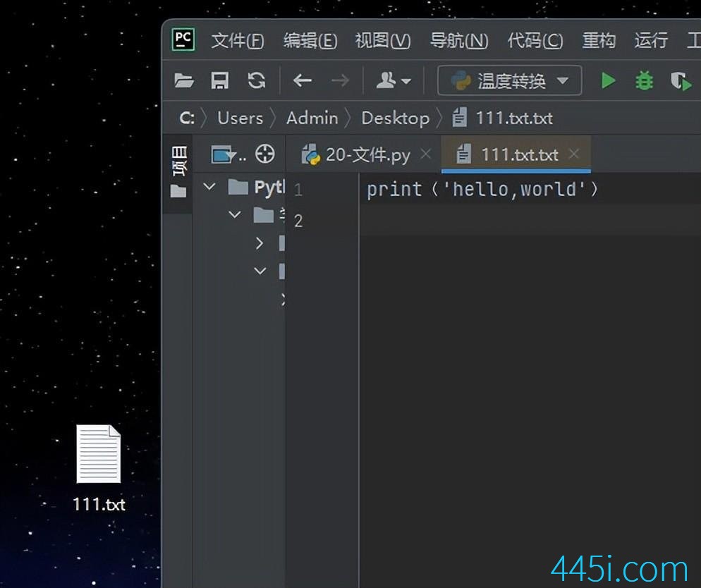The width and height of the screenshot is (701, 588).
Task: Select the second-level folder icon in tree
Action: coord(263,215)
